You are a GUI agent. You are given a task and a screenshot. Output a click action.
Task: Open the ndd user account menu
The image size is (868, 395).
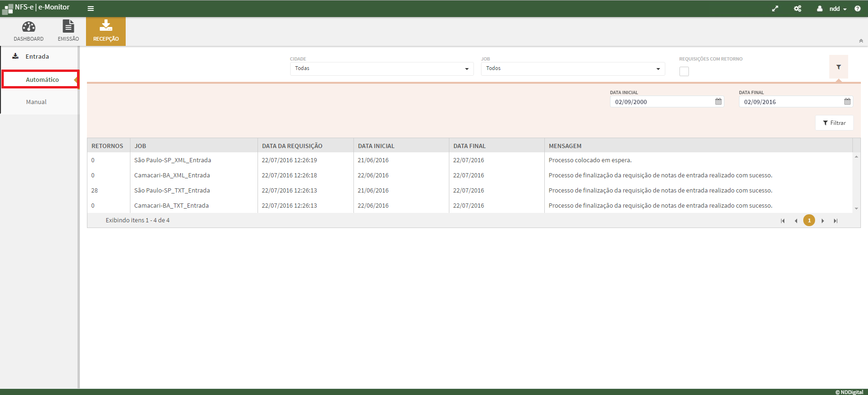point(834,9)
